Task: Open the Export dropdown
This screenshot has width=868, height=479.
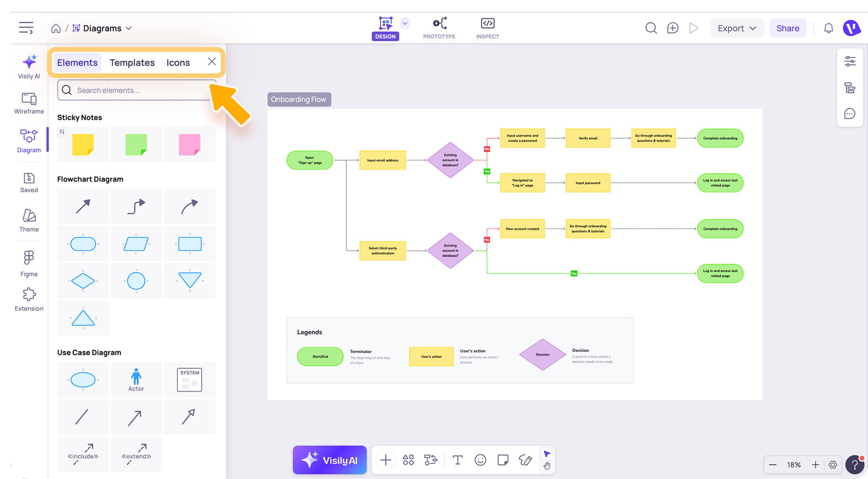Action: (737, 28)
